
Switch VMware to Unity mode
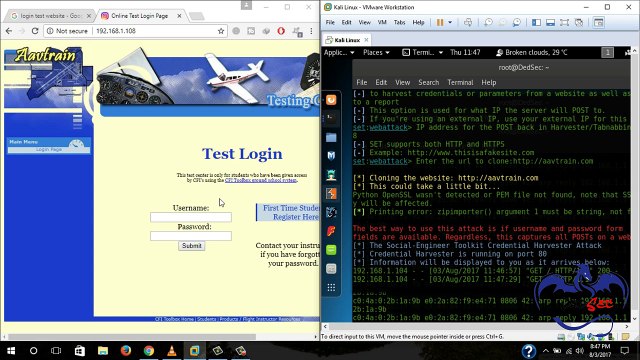(x=579, y=22)
